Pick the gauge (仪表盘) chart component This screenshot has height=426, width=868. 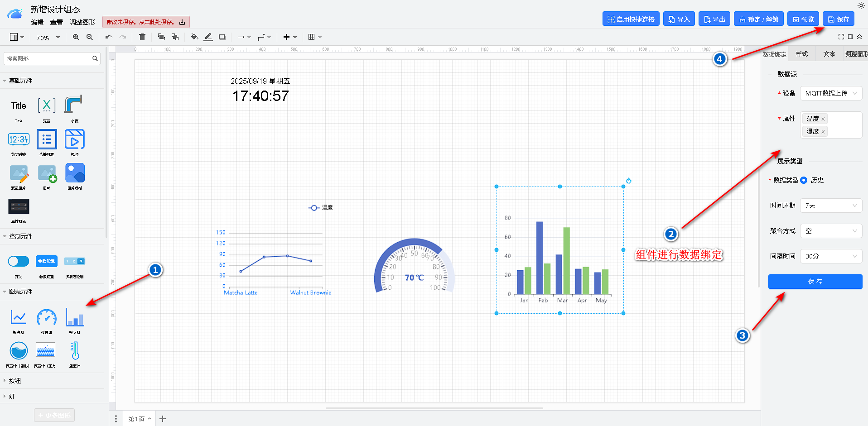point(47,317)
